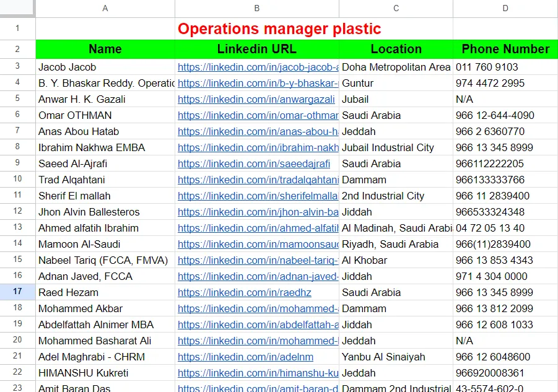Open the raedhz LinkedIn link

[x=245, y=292]
